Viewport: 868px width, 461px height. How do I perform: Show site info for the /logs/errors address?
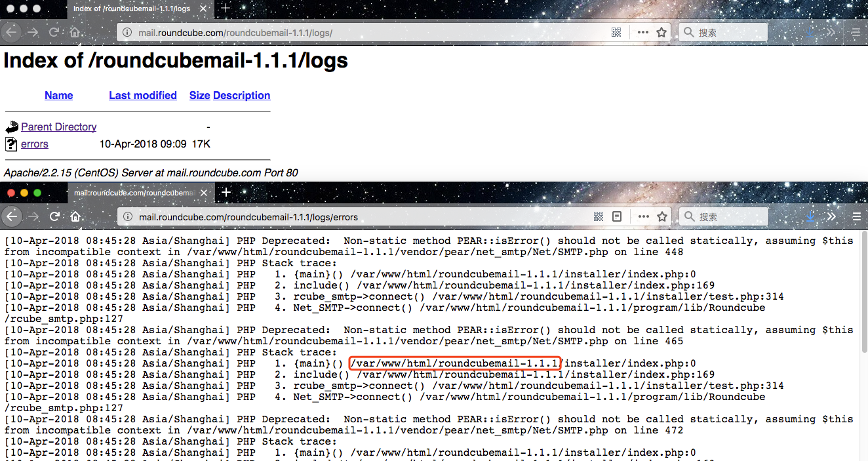pos(127,216)
